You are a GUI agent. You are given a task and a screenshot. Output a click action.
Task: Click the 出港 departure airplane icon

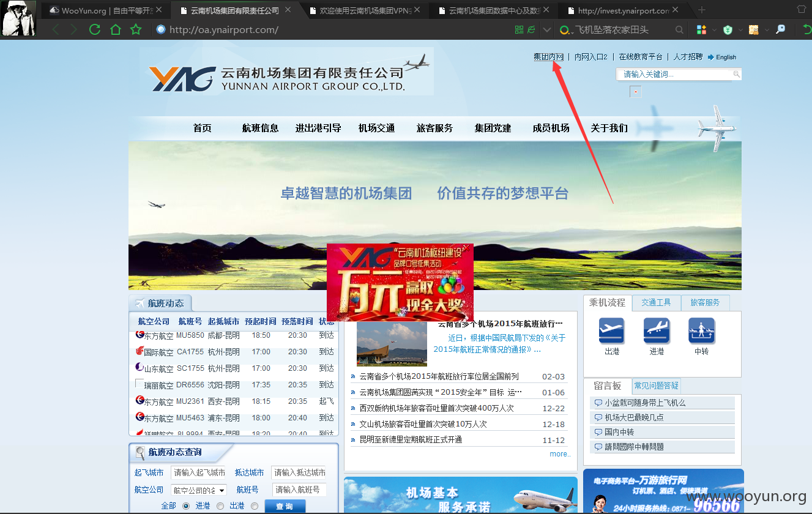(612, 330)
